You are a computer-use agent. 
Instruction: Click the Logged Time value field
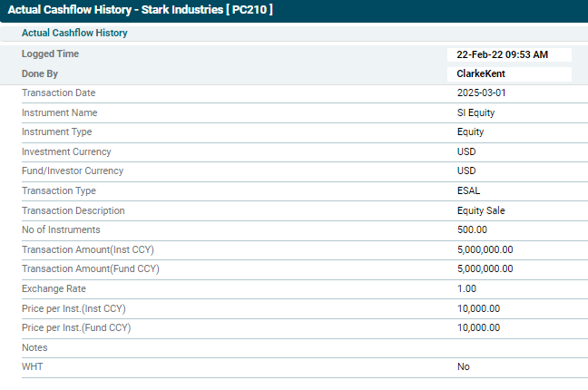tap(509, 54)
